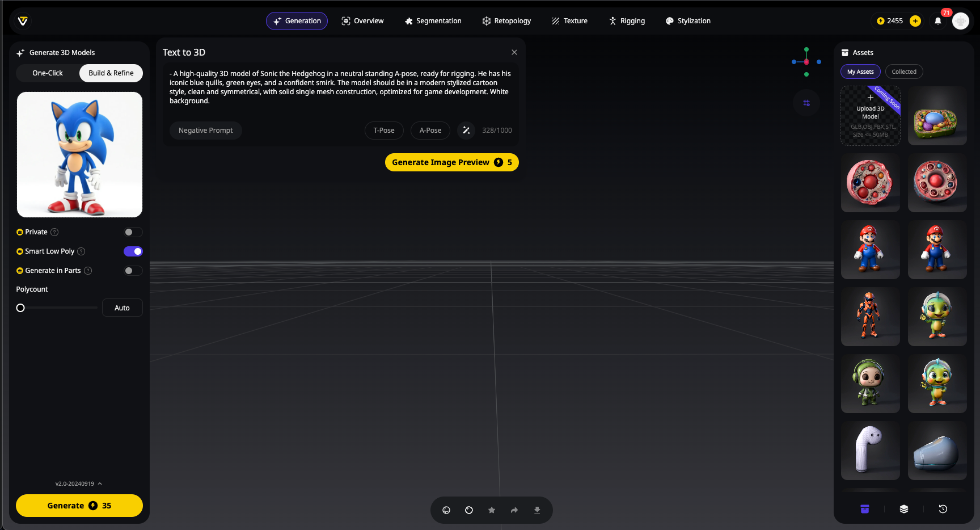Open the Texture tab
Viewport: 980px width, 530px height.
pyautogui.click(x=569, y=21)
